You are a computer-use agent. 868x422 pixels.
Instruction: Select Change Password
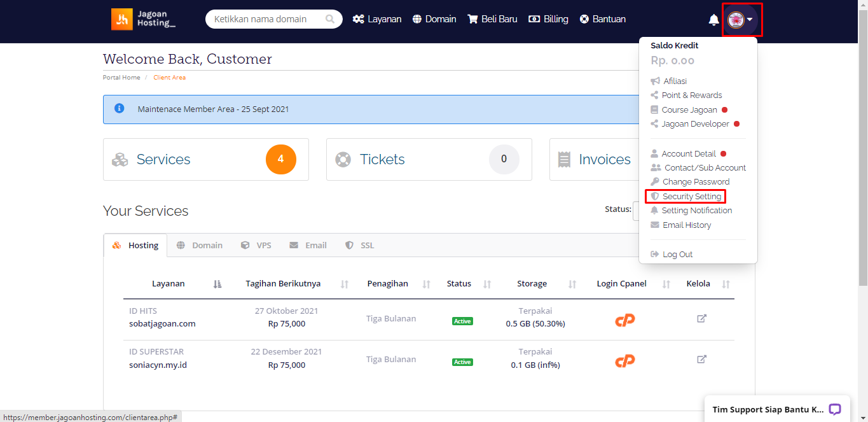[690, 181]
